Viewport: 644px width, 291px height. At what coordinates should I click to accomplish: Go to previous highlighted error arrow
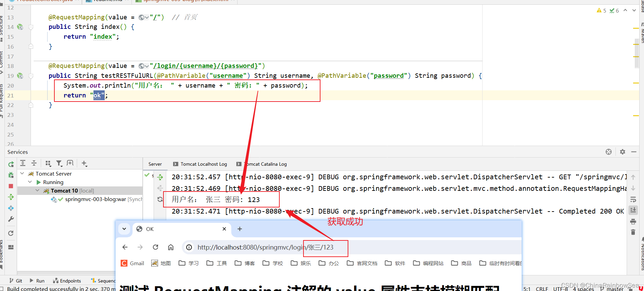(x=625, y=11)
